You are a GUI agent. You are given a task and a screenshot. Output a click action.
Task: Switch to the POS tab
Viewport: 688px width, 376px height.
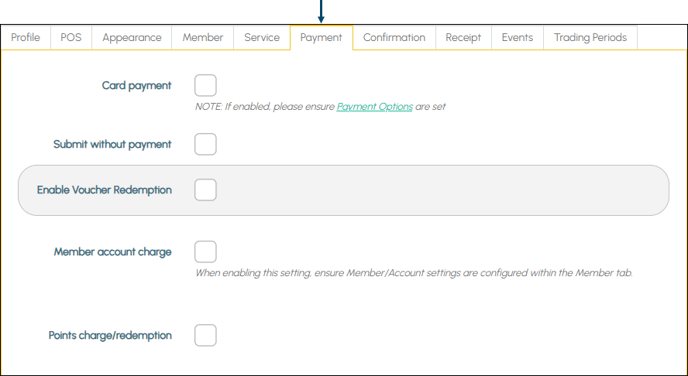71,38
